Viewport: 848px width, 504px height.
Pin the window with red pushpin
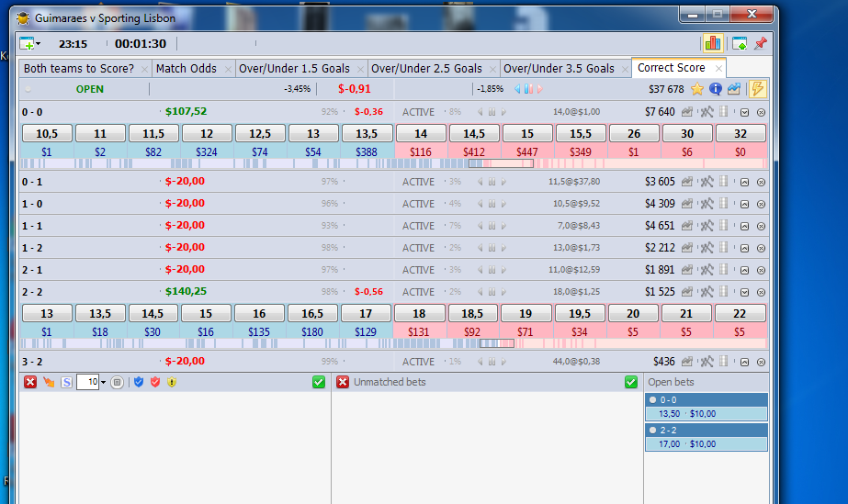pyautogui.click(x=761, y=43)
